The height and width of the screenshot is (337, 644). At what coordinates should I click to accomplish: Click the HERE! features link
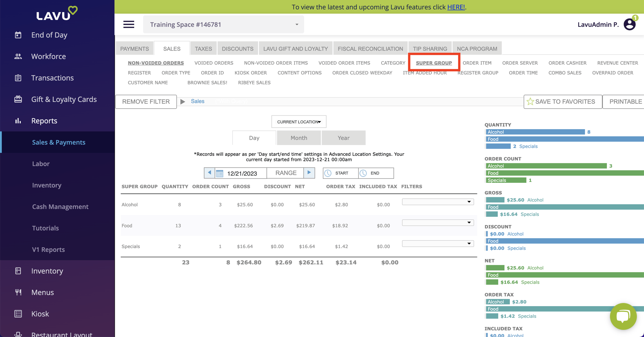coord(456,7)
